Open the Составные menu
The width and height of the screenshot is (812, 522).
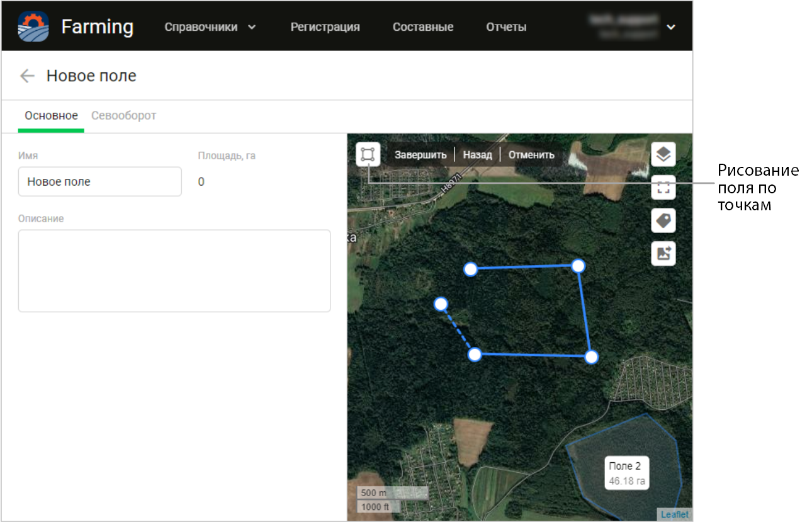[423, 27]
